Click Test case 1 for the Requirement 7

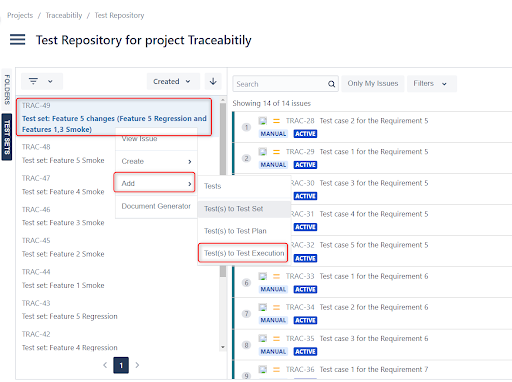point(374,370)
